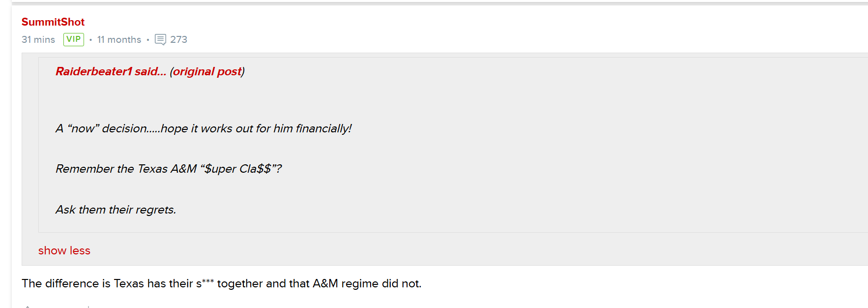Image resolution: width=868 pixels, height=308 pixels.
Task: Click the 31 mins post timestamp
Action: (x=38, y=39)
